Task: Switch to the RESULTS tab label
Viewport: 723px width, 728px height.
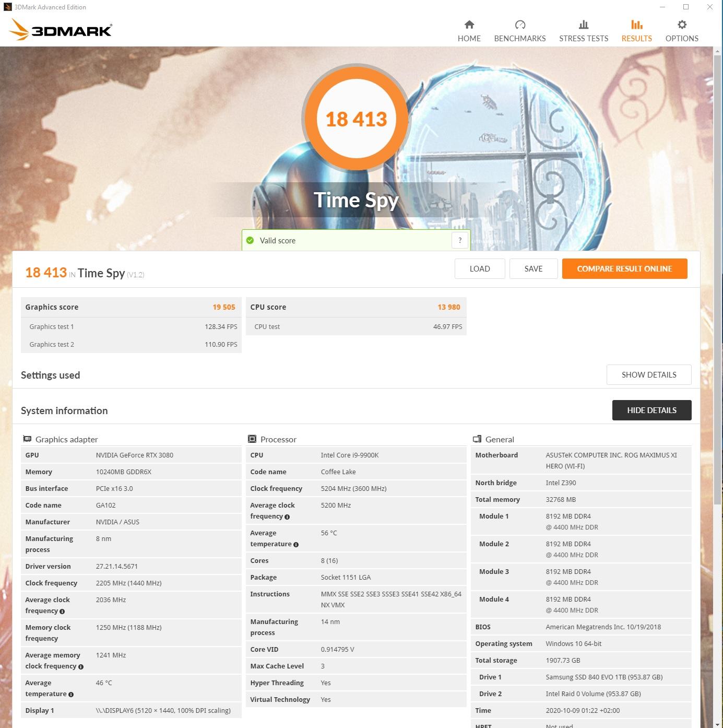Action: tap(636, 38)
